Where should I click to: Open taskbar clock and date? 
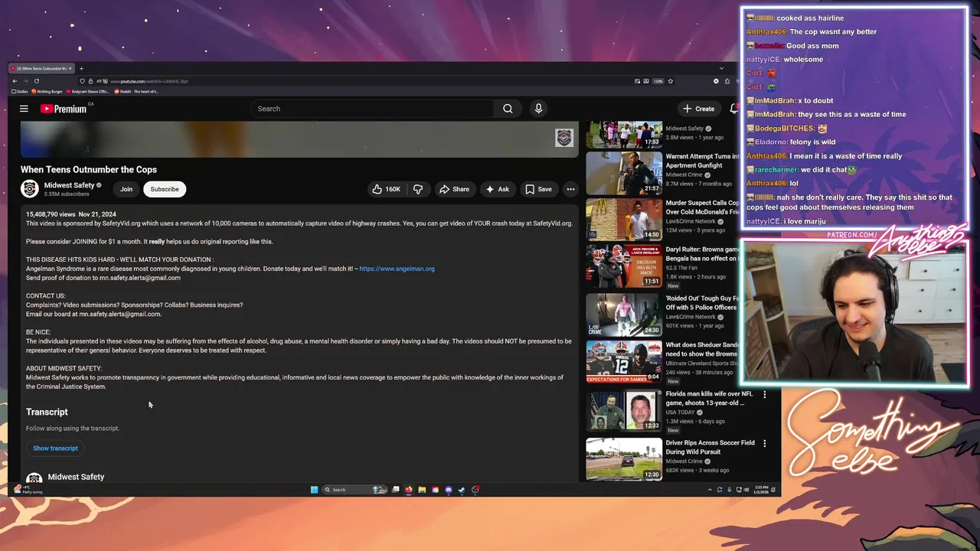[x=761, y=490]
